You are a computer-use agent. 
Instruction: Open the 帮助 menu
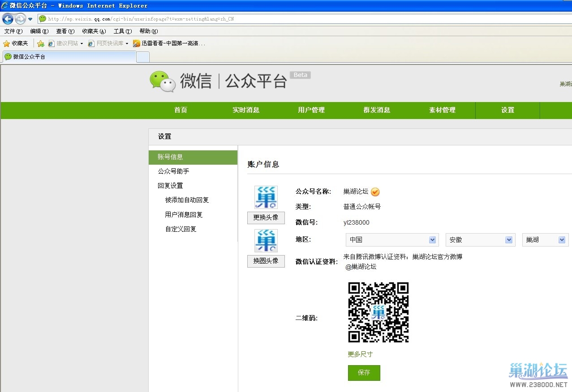point(149,31)
